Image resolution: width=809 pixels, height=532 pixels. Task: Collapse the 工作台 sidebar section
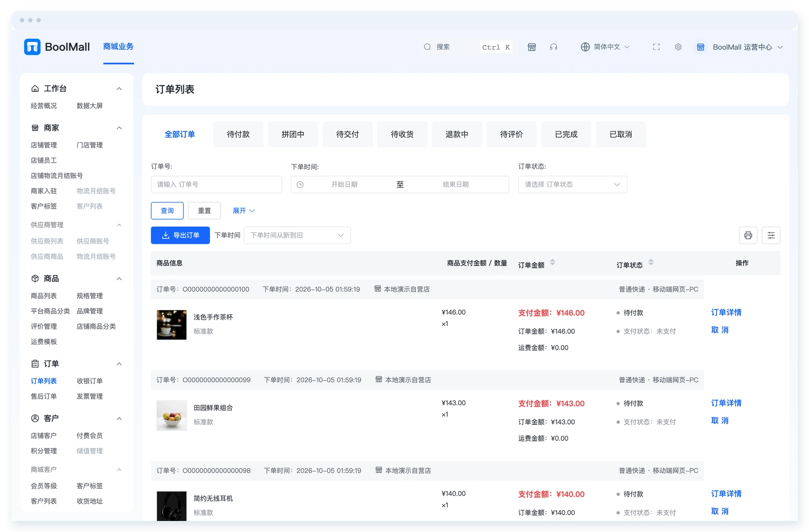point(119,89)
